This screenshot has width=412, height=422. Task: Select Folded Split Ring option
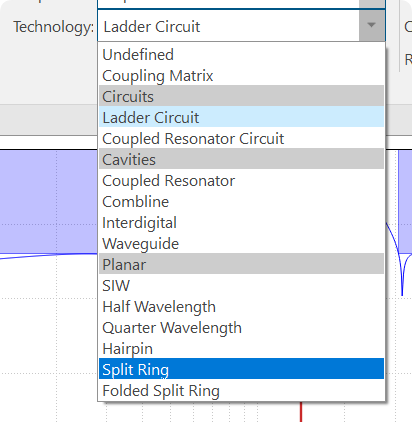(241, 390)
